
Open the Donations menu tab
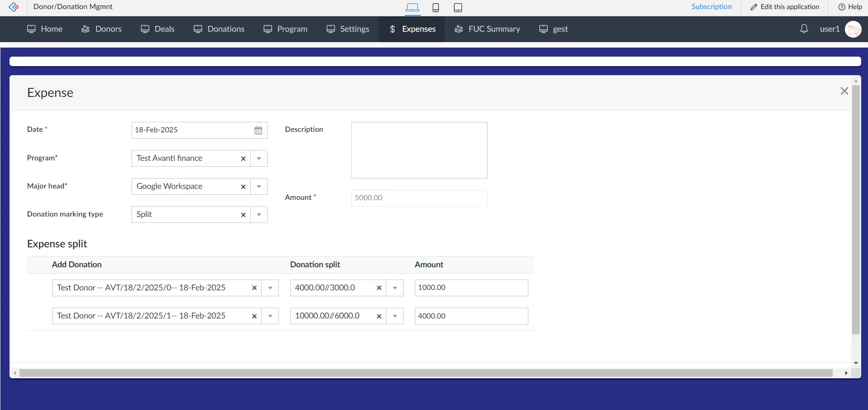[x=219, y=29]
